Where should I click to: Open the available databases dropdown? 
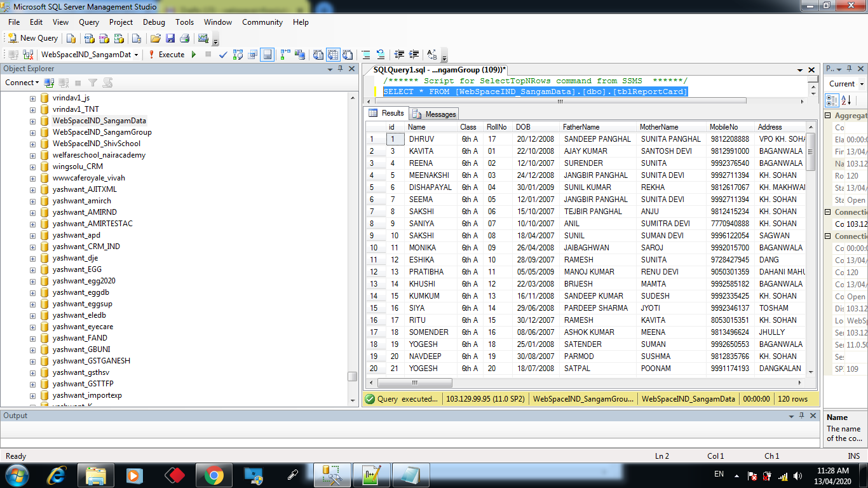tap(136, 55)
